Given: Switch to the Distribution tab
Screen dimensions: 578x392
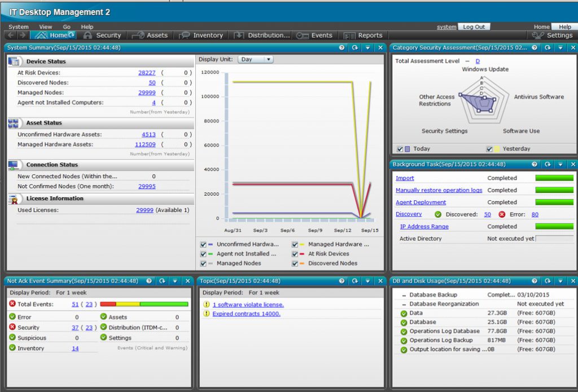Looking at the screenshot, I should coord(262,36).
